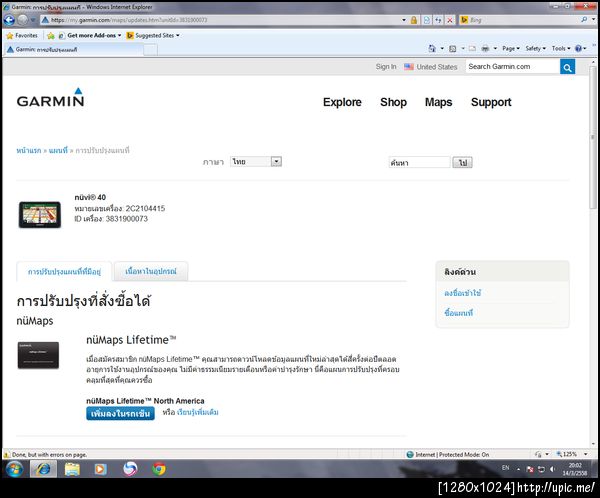600x498 pixels.
Task: Click the ไป go button
Action: point(462,162)
